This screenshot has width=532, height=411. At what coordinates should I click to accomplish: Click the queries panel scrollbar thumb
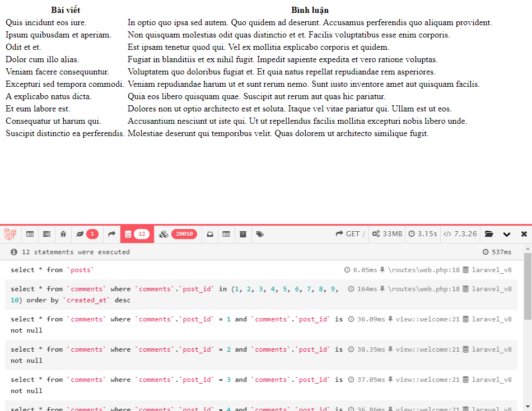pyautogui.click(x=528, y=286)
